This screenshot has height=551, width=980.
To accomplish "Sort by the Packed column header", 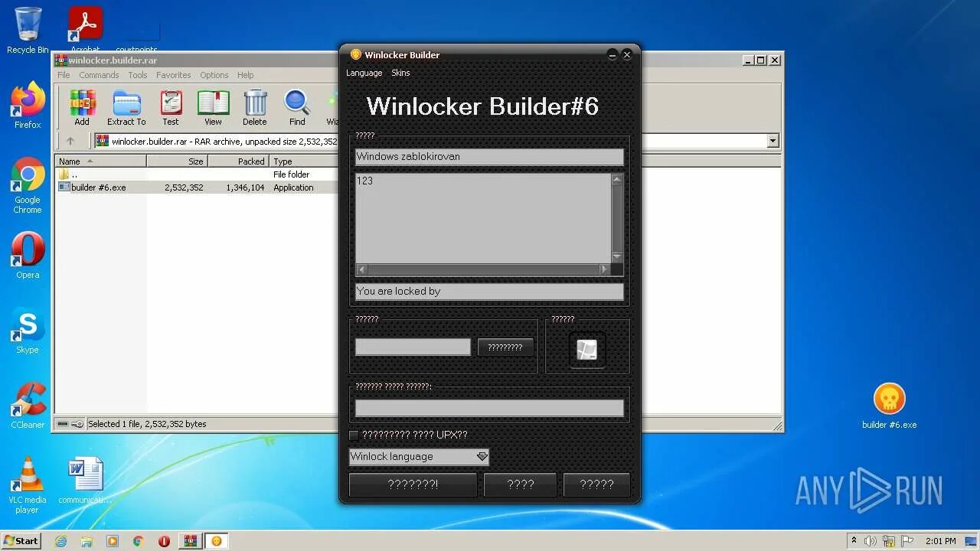I will 238,161.
